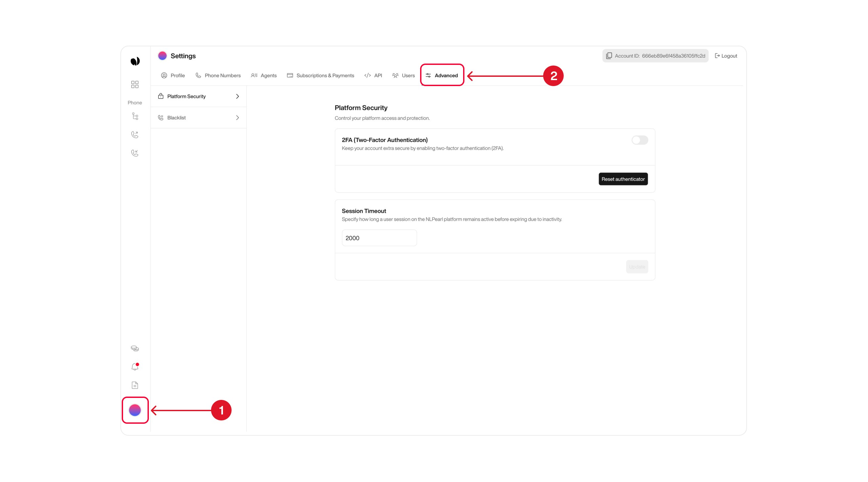Open the documents icon in the sidebar

[x=135, y=385]
